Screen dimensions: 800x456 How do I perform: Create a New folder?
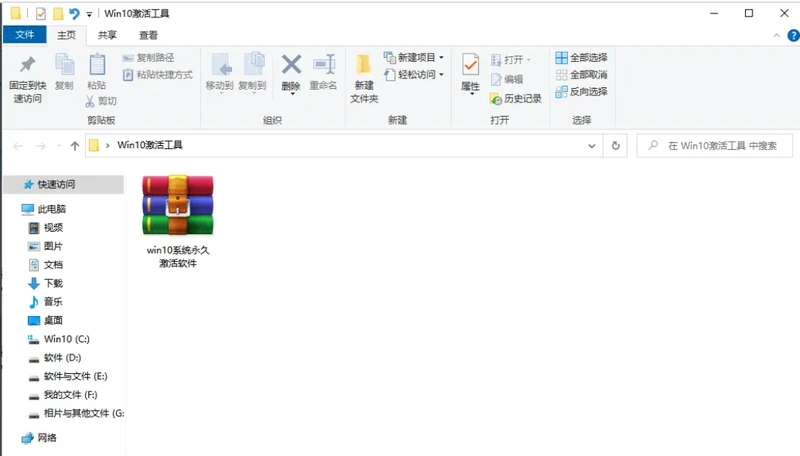tap(364, 78)
